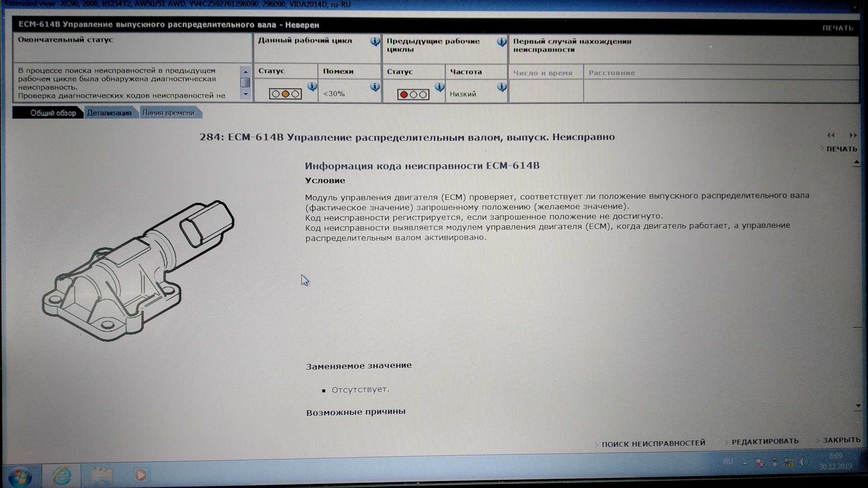The width and height of the screenshot is (868, 488).
Task: Click info icon beside previous cycles status indicator
Action: coord(439,87)
